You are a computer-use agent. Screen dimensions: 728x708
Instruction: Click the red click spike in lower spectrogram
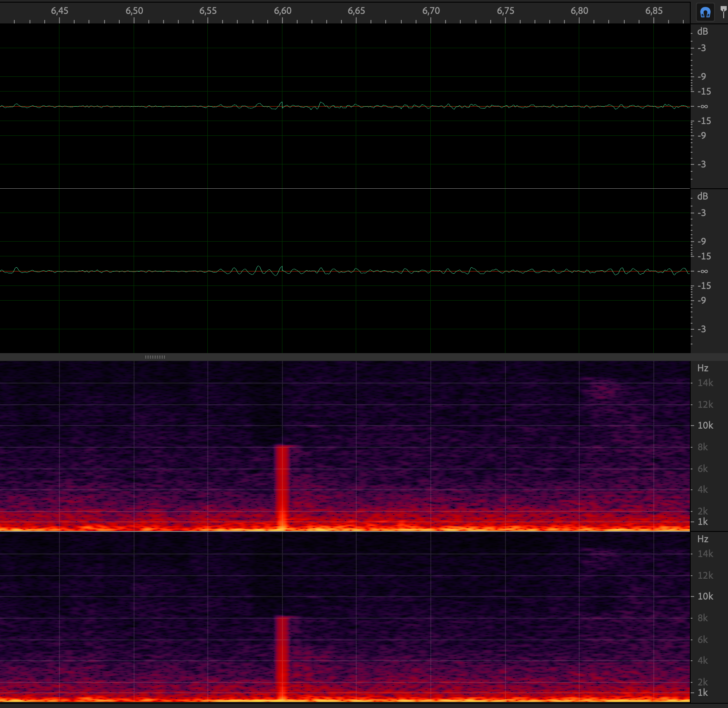point(282,657)
